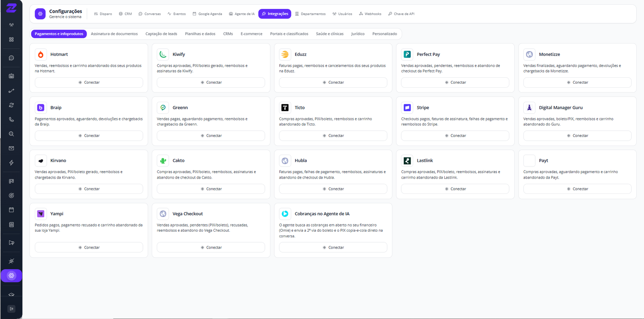Click Conectar for Digital Manager Guru
644x319 pixels.
coord(577,136)
